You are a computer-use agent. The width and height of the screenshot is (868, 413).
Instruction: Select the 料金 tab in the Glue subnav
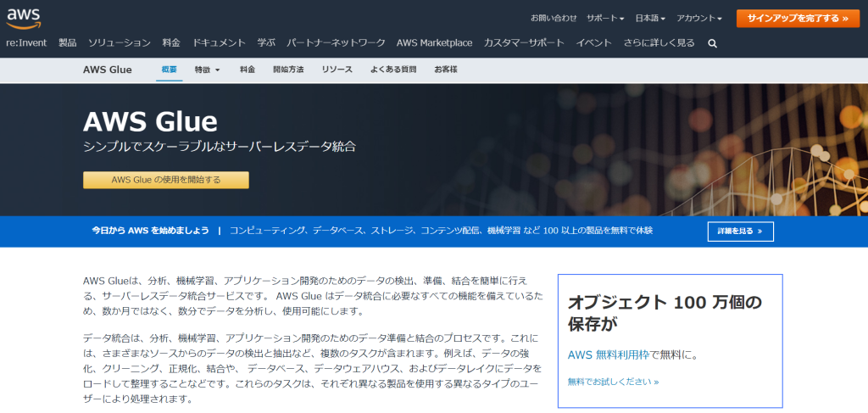click(x=248, y=70)
